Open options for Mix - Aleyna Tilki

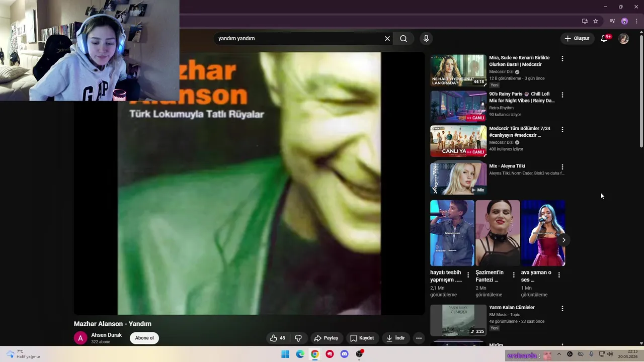pos(562,167)
